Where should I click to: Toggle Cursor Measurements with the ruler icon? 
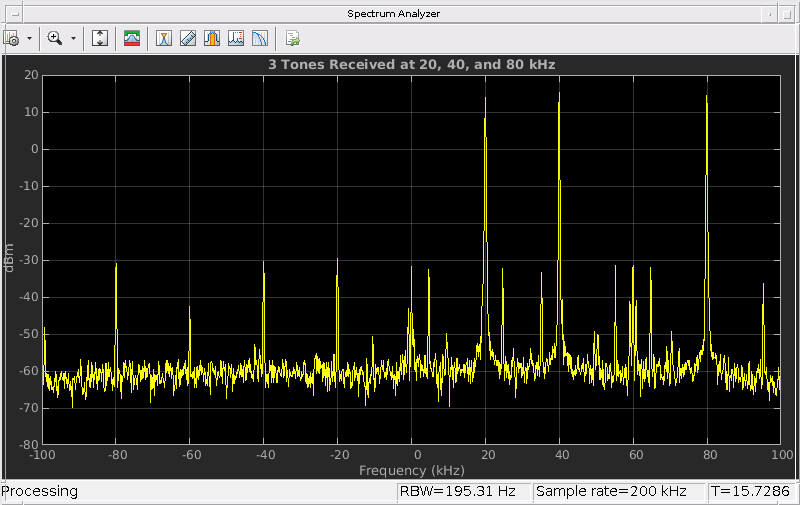(x=187, y=38)
